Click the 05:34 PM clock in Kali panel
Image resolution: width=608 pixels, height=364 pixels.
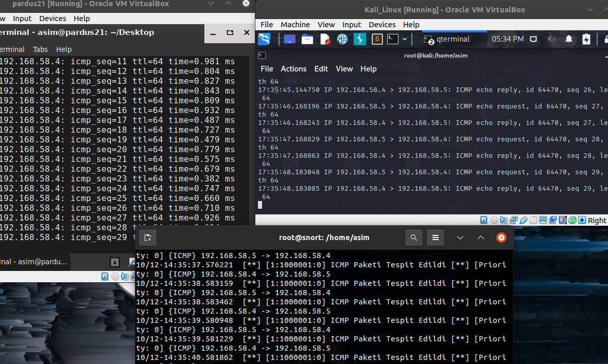(508, 39)
